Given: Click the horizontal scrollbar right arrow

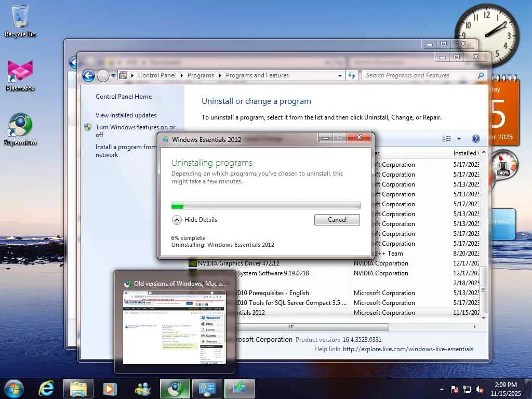Looking at the screenshot, I should [x=474, y=327].
